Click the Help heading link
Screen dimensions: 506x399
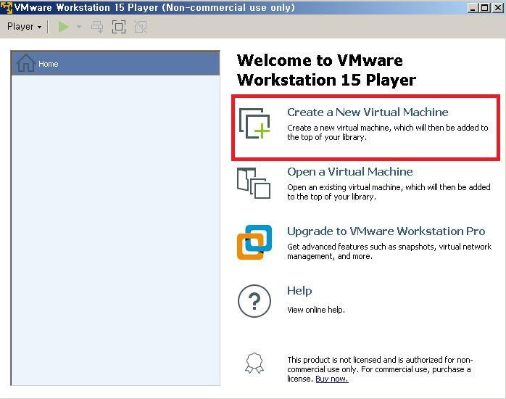point(300,291)
